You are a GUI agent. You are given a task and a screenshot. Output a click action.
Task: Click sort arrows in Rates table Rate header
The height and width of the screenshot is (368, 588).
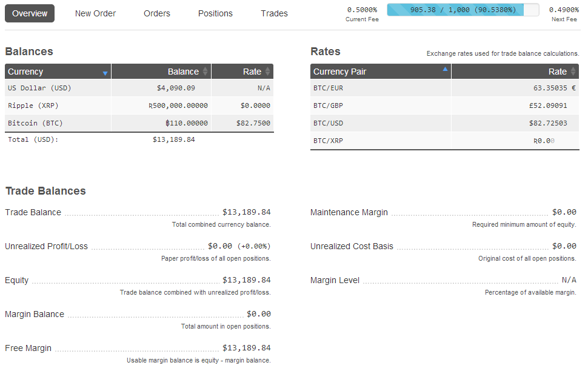click(573, 72)
